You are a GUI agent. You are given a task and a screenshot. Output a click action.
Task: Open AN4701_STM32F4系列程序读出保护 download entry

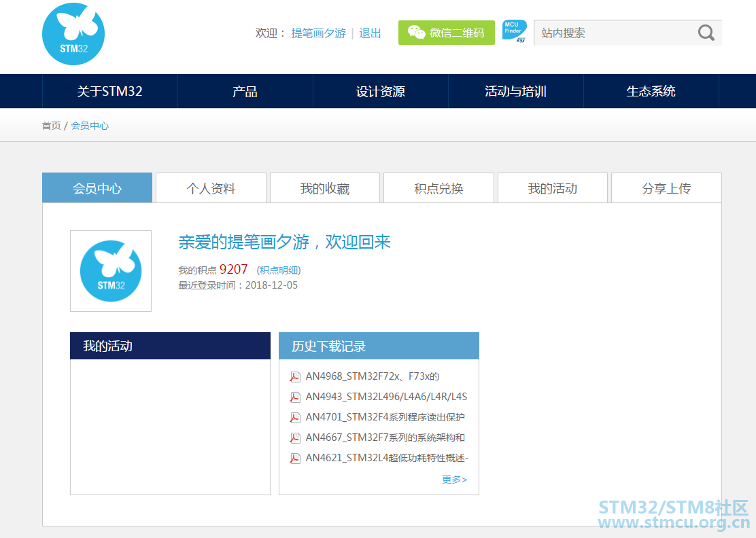385,418
